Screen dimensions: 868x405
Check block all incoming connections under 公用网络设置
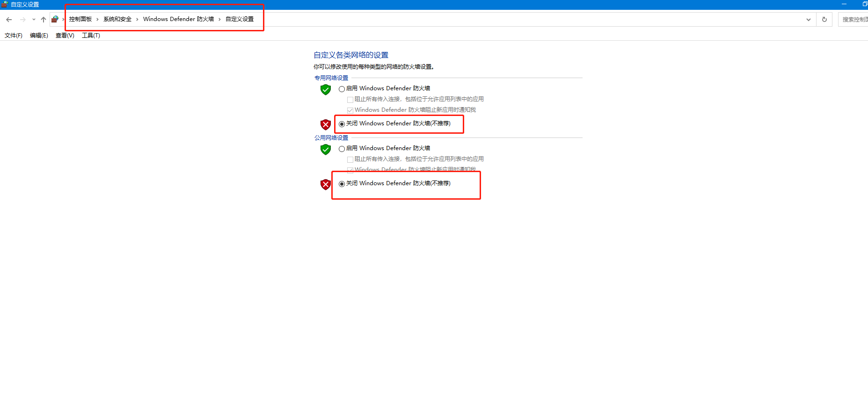[350, 159]
